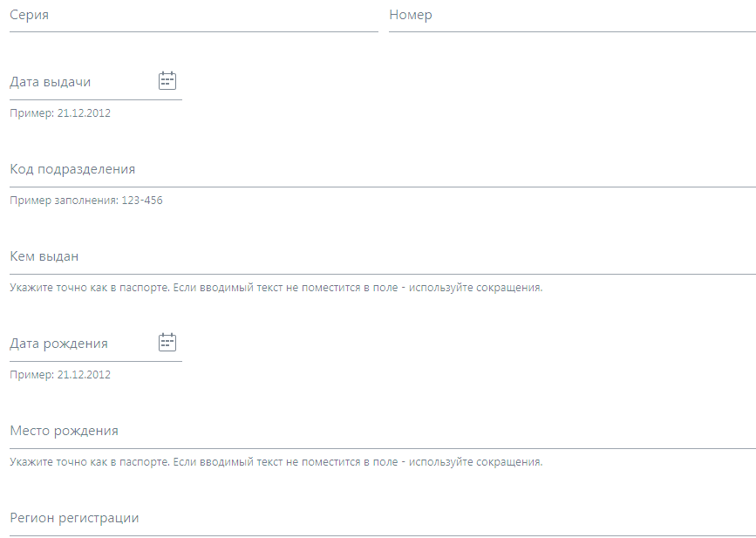Open calendar picker for Дата рождения
The image size is (756, 538).
click(x=167, y=343)
